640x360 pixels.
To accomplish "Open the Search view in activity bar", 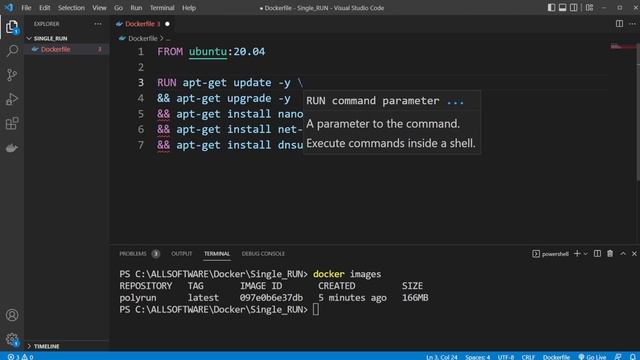I will tap(12, 51).
